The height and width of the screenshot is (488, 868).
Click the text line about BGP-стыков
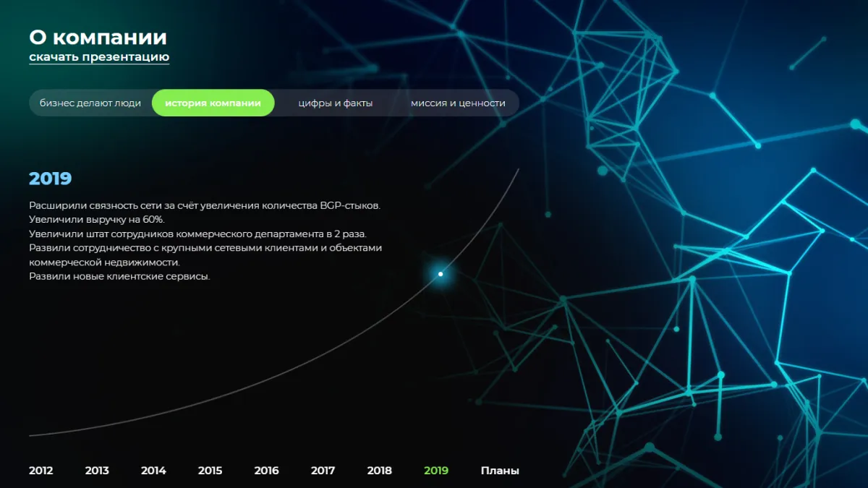click(204, 205)
